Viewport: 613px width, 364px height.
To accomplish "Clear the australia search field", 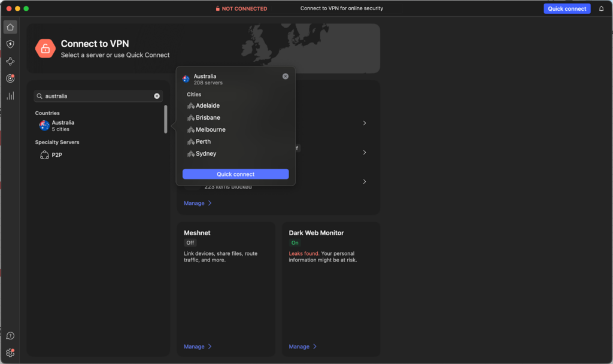I will (157, 96).
